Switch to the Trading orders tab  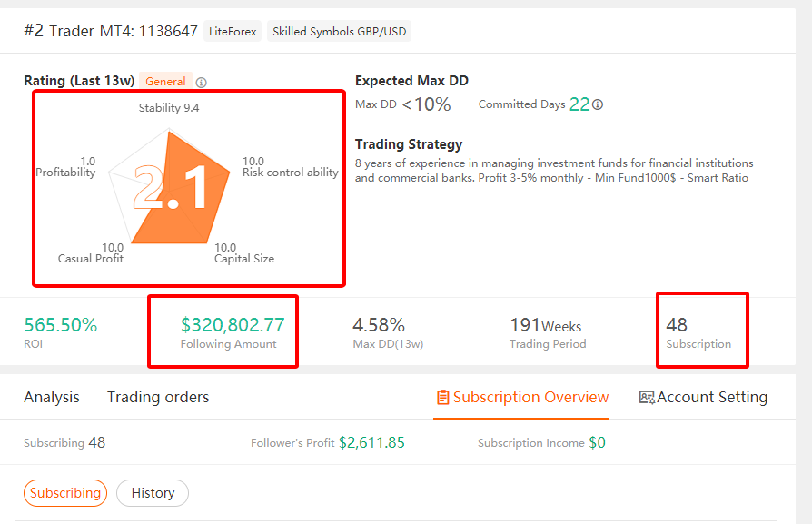pyautogui.click(x=158, y=397)
